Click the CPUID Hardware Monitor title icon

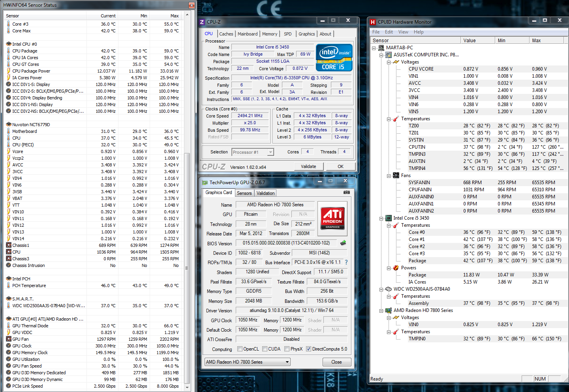(x=373, y=22)
